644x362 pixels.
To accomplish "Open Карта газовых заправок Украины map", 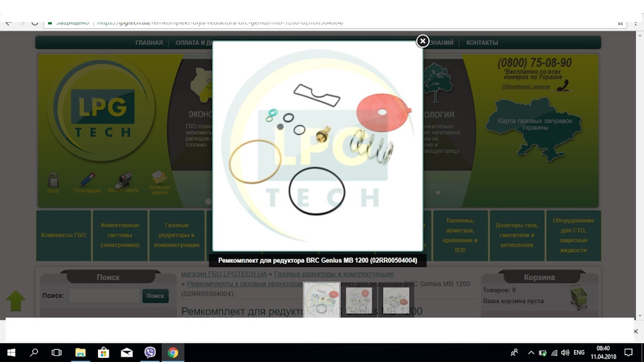I will pyautogui.click(x=535, y=129).
